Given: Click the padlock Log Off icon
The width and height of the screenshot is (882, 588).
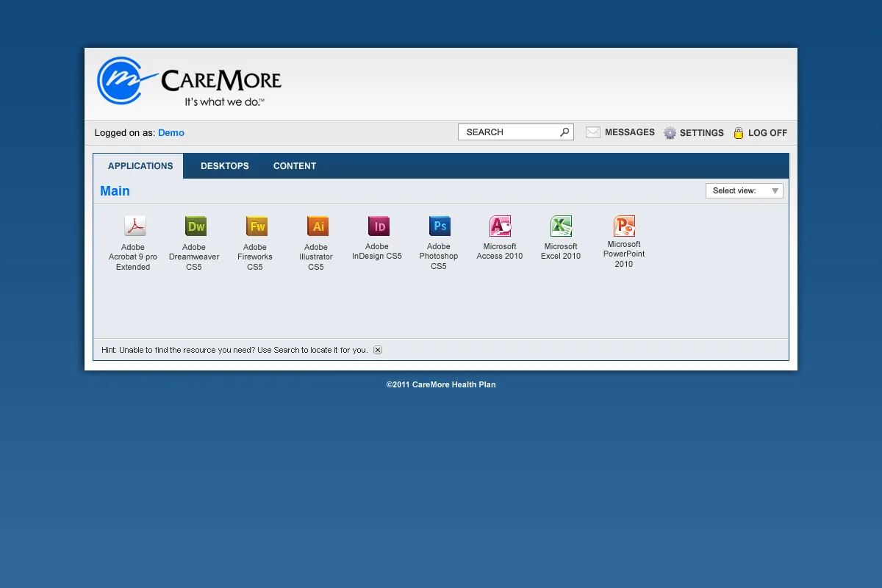Looking at the screenshot, I should pyautogui.click(x=739, y=133).
